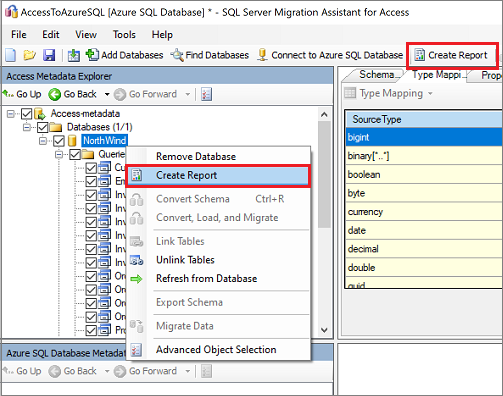Click Go Back in Azure SQL Database Metadata

coord(72,371)
